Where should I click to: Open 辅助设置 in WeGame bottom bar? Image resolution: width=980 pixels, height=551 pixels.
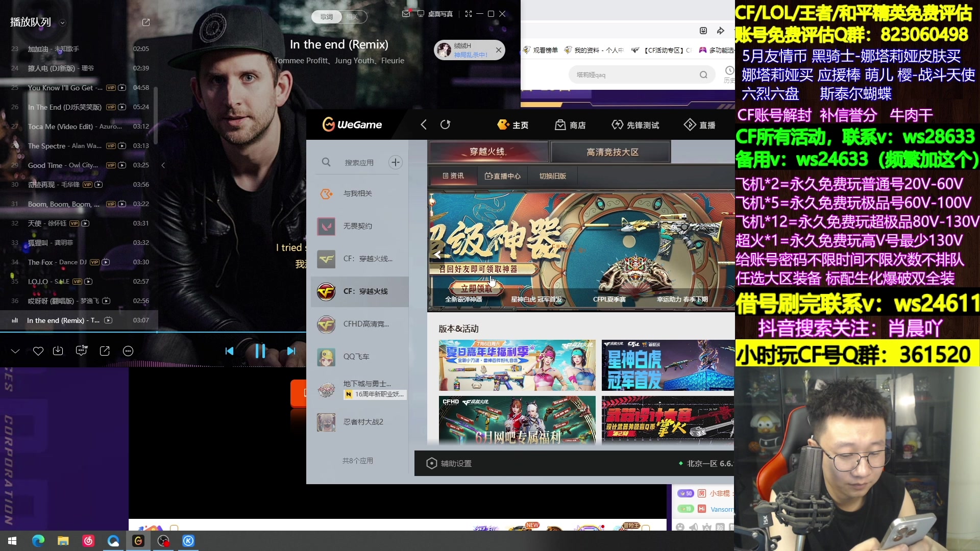449,463
